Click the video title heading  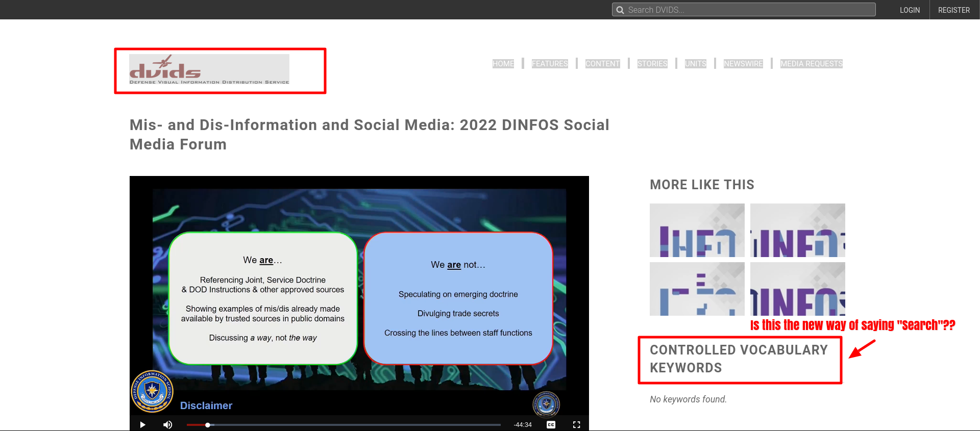click(370, 135)
